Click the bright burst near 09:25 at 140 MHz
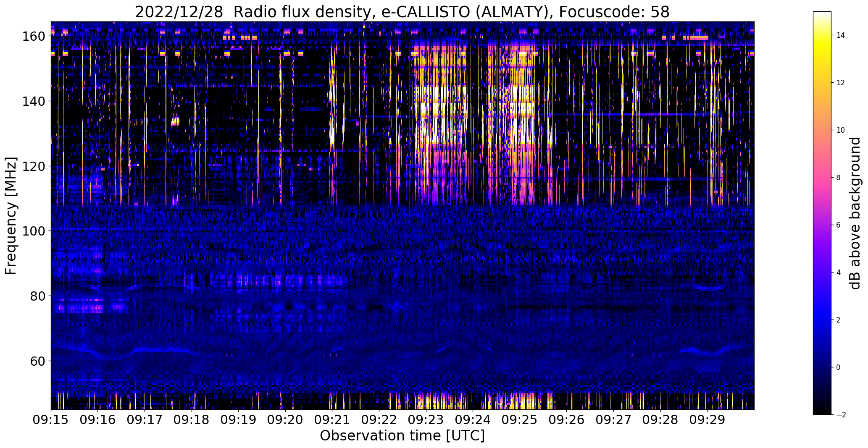This screenshot has height=448, width=868. (x=522, y=101)
